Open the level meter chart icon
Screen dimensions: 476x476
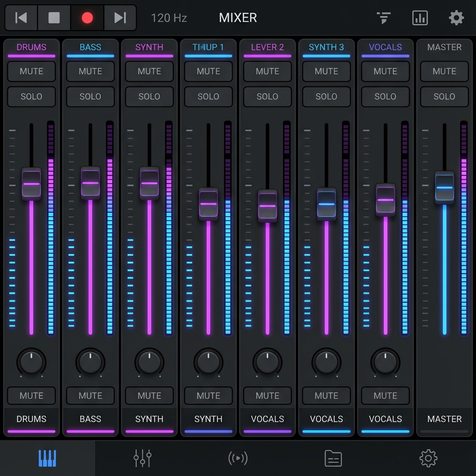(x=420, y=18)
